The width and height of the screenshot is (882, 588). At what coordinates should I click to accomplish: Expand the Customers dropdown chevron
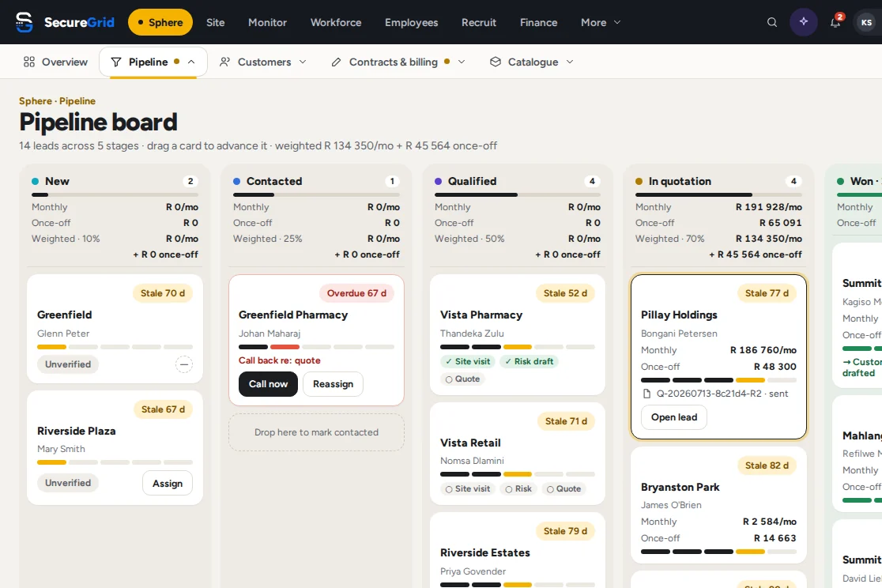click(x=303, y=62)
